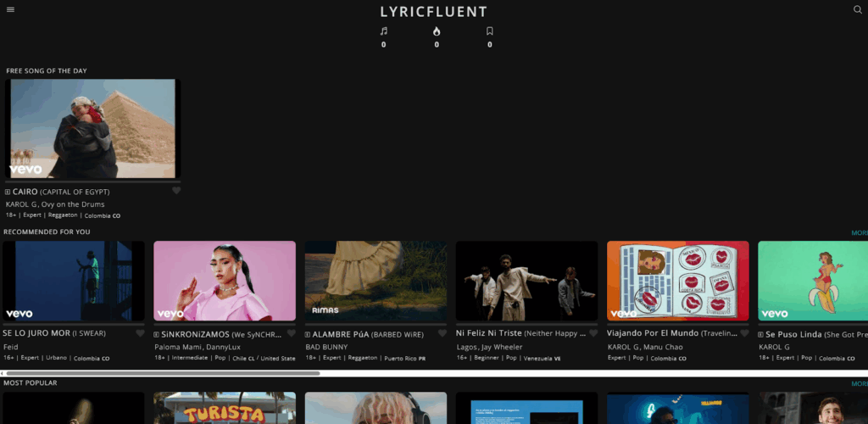Open the ALAMBRE PúA (BARBED WiRE) title
The width and height of the screenshot is (868, 424).
click(368, 334)
